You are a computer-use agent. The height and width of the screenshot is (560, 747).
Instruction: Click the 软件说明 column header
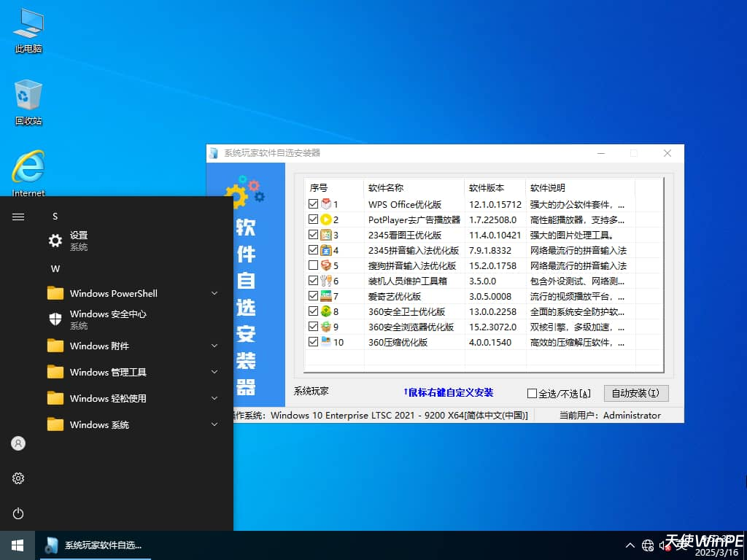pos(580,187)
